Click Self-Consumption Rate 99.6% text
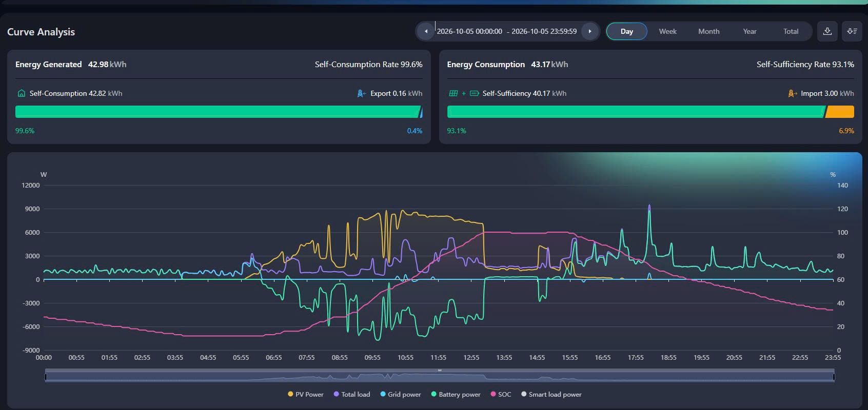 coord(368,65)
